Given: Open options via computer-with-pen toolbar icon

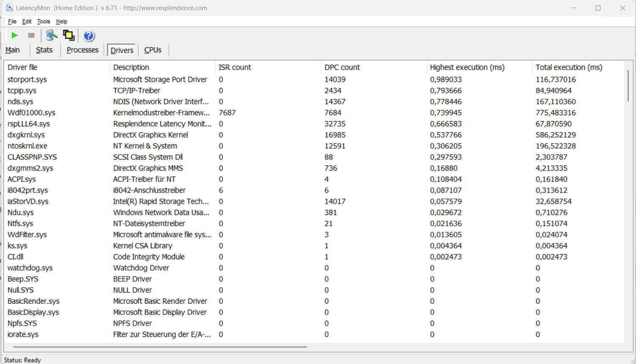Looking at the screenshot, I should pos(51,35).
